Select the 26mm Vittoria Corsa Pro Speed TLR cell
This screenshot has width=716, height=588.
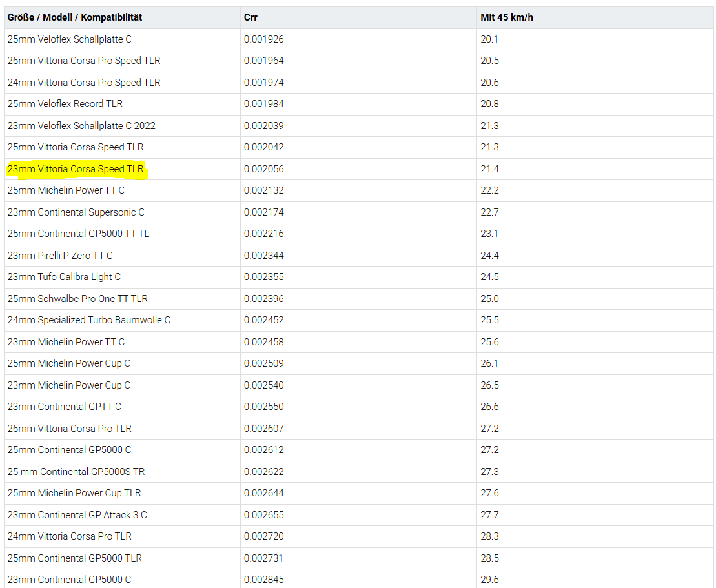point(84,61)
